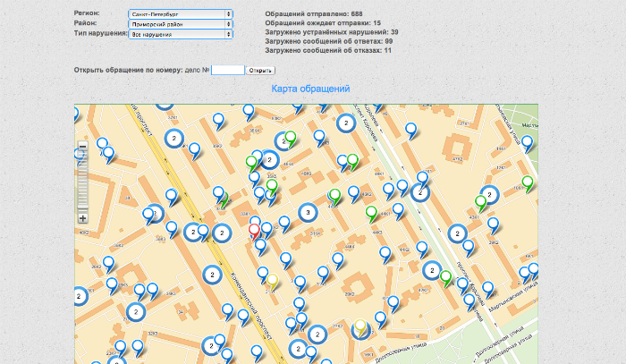
Task: Zoom out using the map minus button
Action: pyautogui.click(x=83, y=146)
